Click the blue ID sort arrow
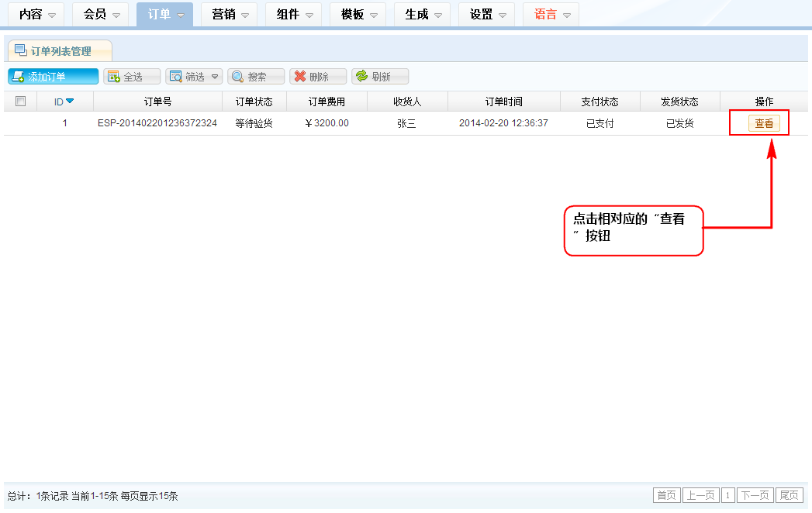 pyautogui.click(x=70, y=101)
